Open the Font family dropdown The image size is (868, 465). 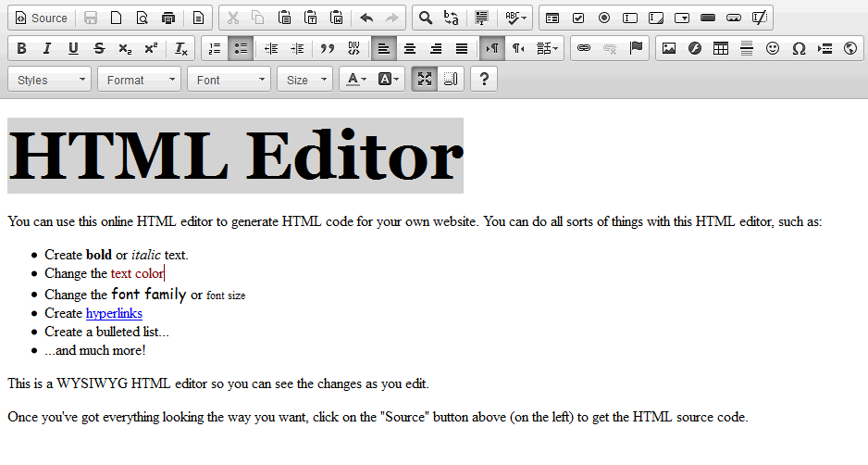click(x=229, y=80)
